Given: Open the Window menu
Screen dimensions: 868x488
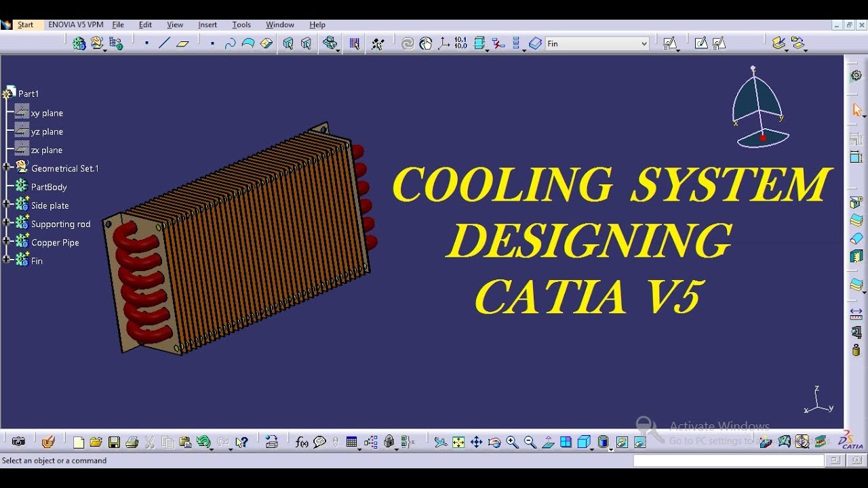Looking at the screenshot, I should tap(280, 25).
